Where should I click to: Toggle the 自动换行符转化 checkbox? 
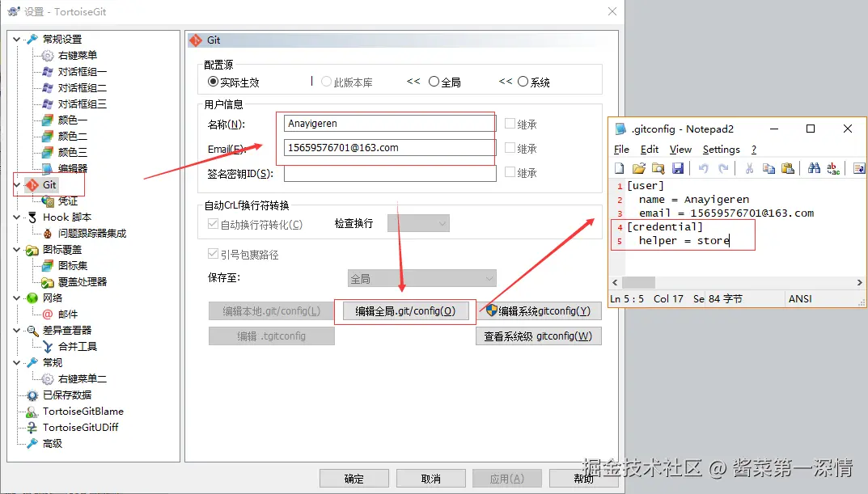[213, 224]
